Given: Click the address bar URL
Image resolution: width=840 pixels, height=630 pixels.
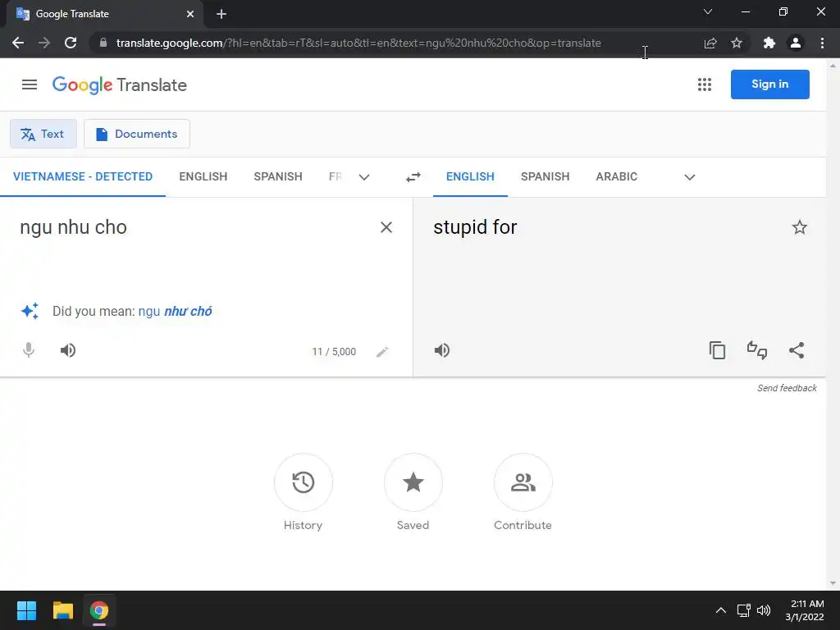Looking at the screenshot, I should (x=358, y=43).
